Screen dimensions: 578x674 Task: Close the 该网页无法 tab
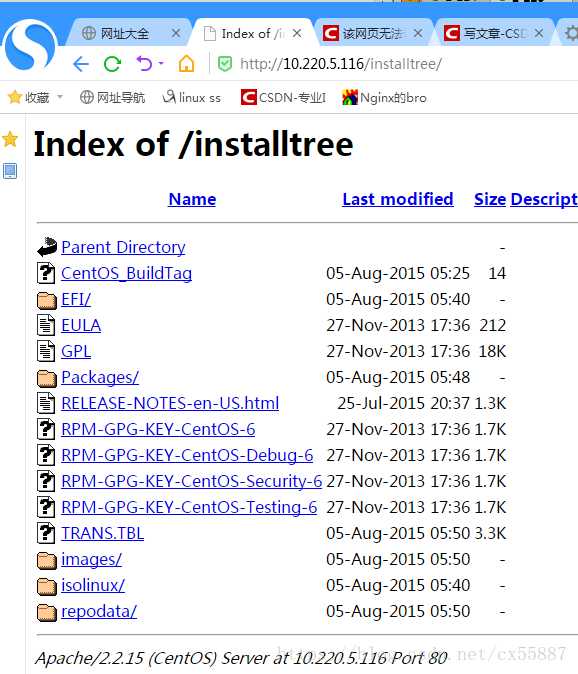coord(418,33)
